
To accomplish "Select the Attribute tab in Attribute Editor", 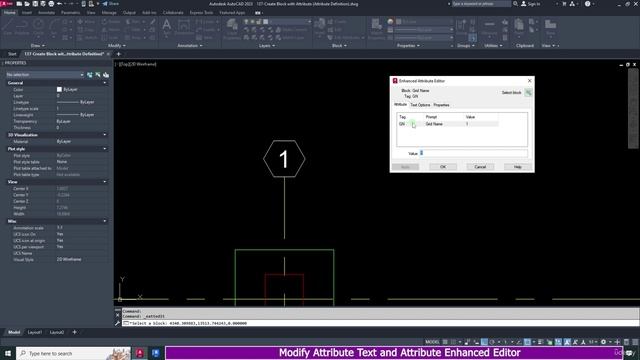I will (x=400, y=104).
